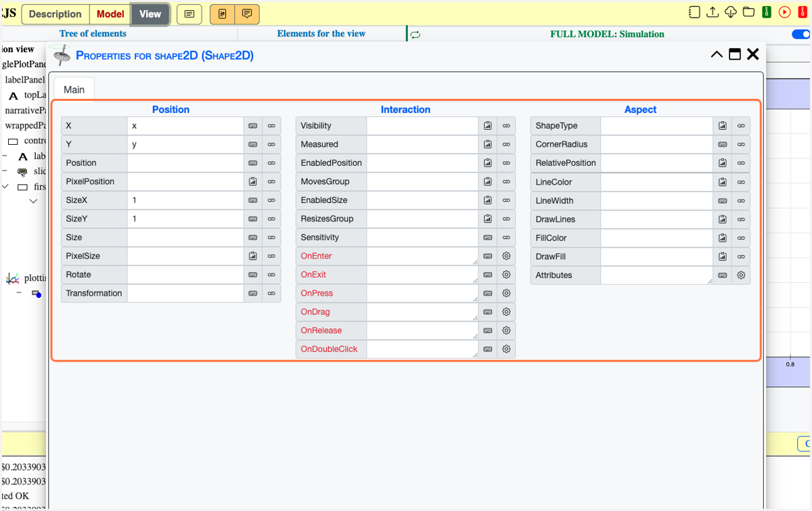Click link icon for X property
This screenshot has width=812, height=511.
click(x=271, y=126)
